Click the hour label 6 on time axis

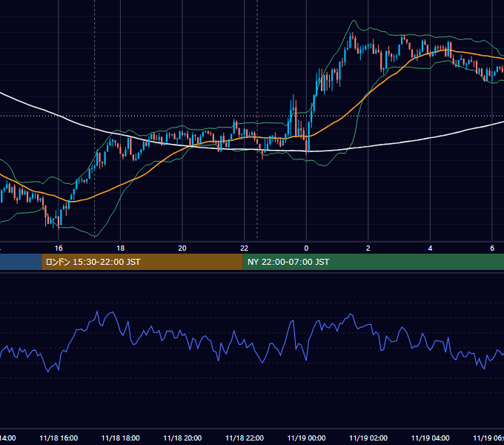(492, 248)
